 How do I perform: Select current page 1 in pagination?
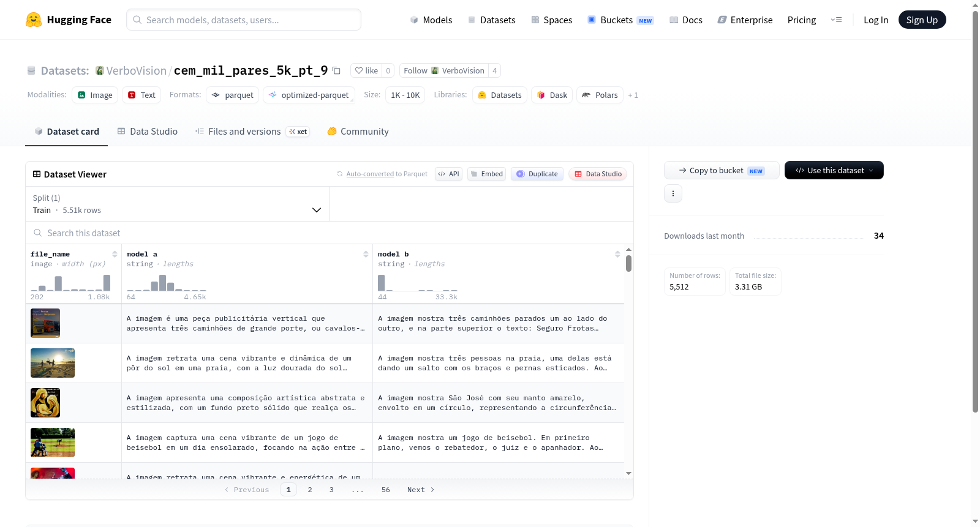[288, 490]
